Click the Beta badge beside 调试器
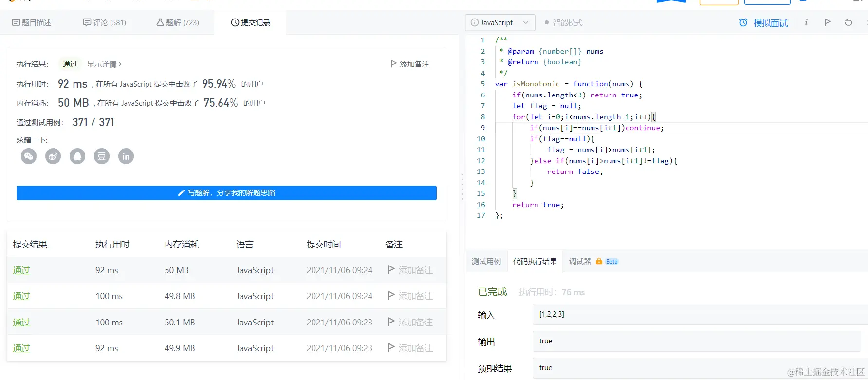 point(612,262)
